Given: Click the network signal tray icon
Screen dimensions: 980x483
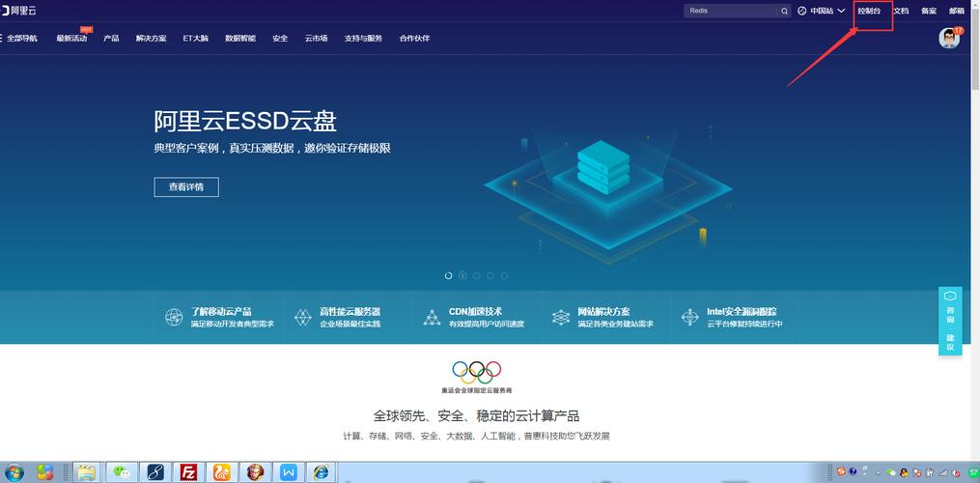Looking at the screenshot, I should pyautogui.click(x=943, y=473).
